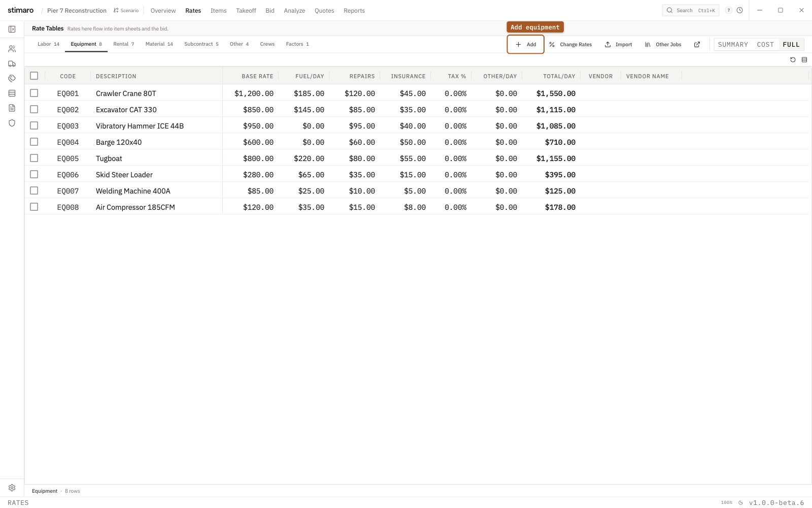Open the Factors tab
The height and width of the screenshot is (508, 812).
coord(297,44)
